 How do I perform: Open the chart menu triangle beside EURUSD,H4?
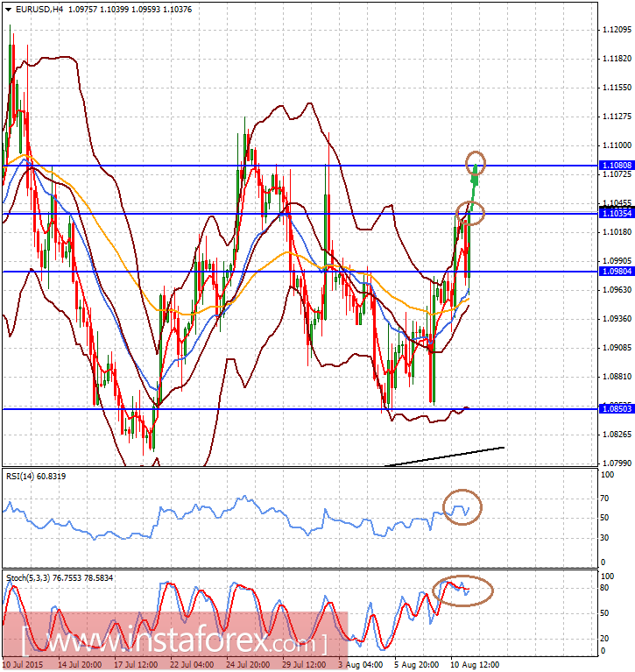pyautogui.click(x=8, y=9)
